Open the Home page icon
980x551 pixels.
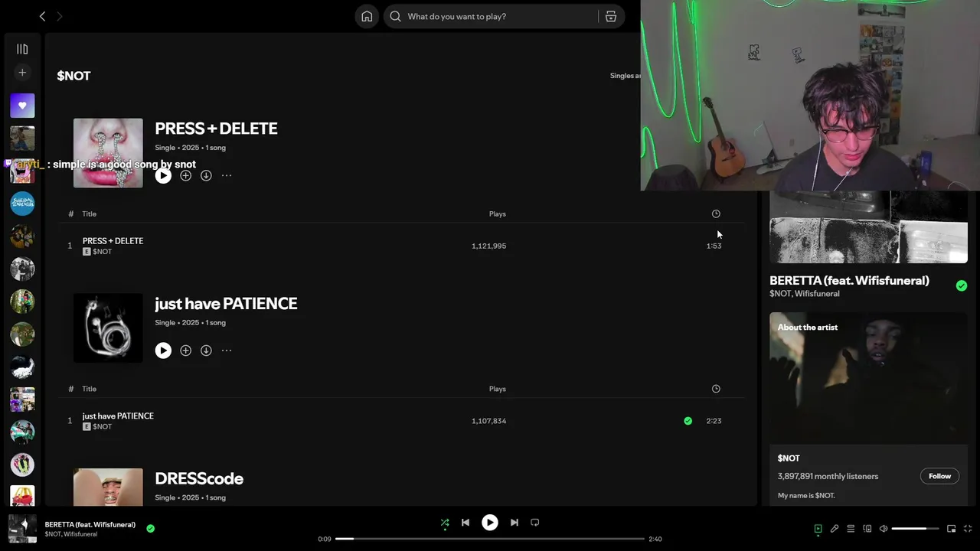367,16
